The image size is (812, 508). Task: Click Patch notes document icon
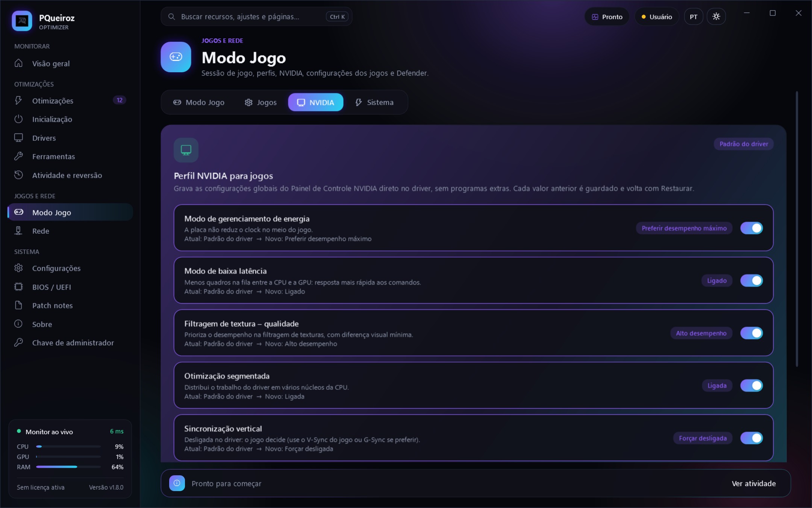[x=18, y=305]
